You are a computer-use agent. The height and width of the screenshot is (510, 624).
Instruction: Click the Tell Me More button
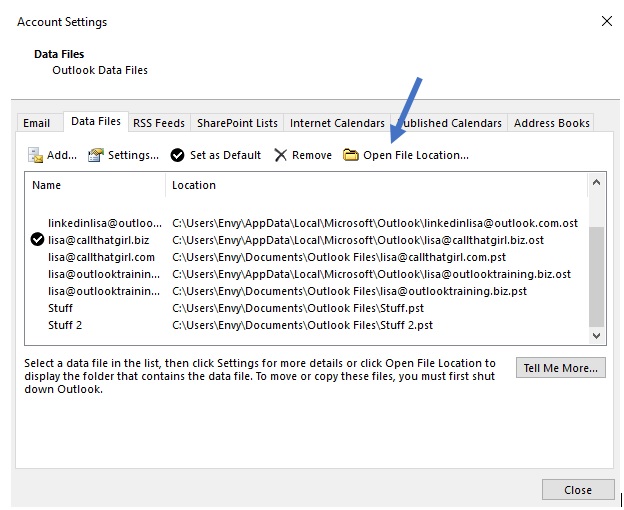(x=561, y=368)
